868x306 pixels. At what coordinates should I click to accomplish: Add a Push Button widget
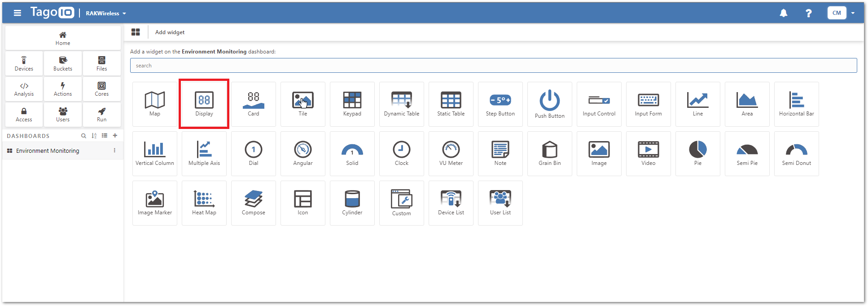coord(549,104)
